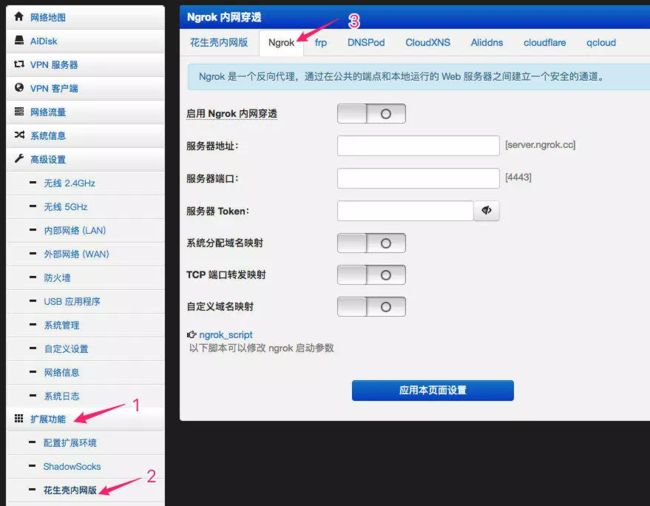This screenshot has width=650, height=506.
Task: Focus the 服务器 Token input field
Action: pyautogui.click(x=405, y=211)
